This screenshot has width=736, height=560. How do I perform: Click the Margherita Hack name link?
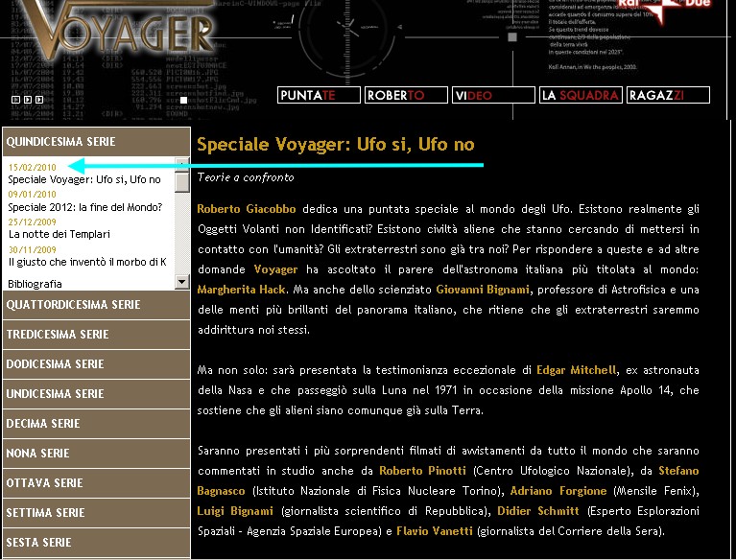coord(241,290)
